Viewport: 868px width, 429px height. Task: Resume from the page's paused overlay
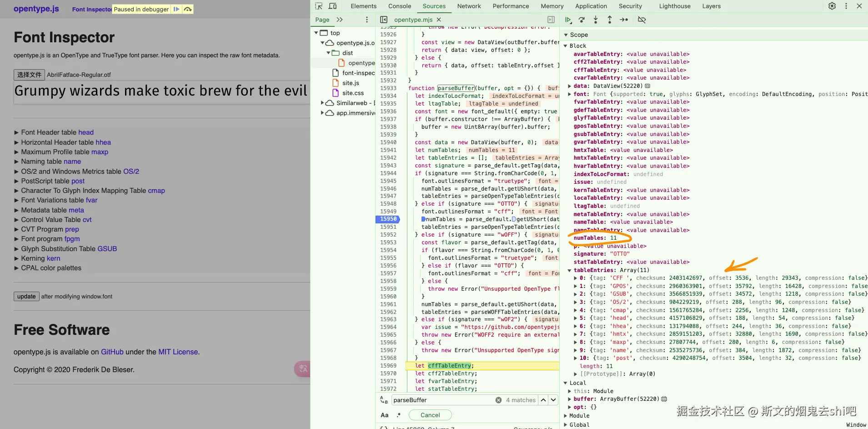(176, 9)
